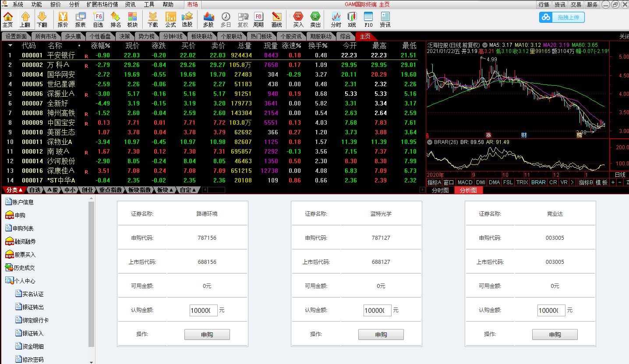Open the 公式 formula tool
The width and height of the screenshot is (629, 364).
point(170,20)
